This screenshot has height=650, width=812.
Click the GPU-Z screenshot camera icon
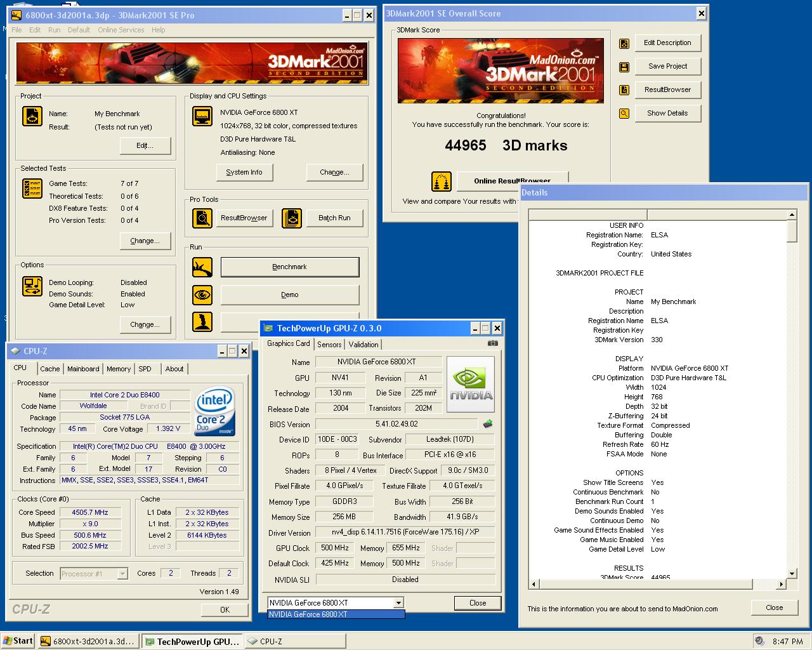[492, 343]
